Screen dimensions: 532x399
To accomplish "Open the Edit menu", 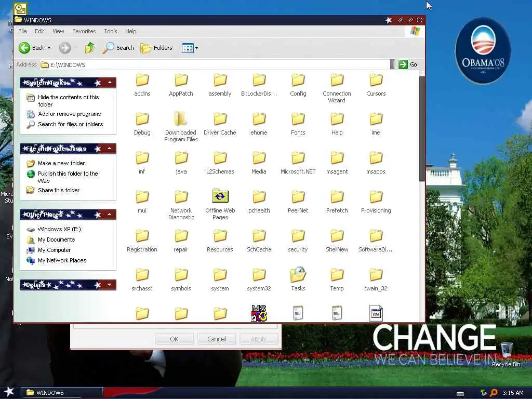I will (x=39, y=31).
